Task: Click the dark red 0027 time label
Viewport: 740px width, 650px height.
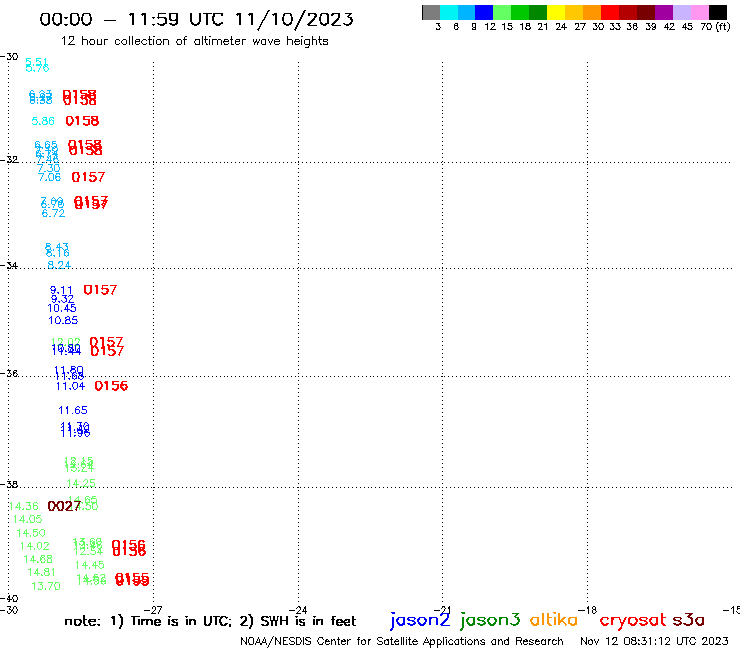Action: pos(64,506)
